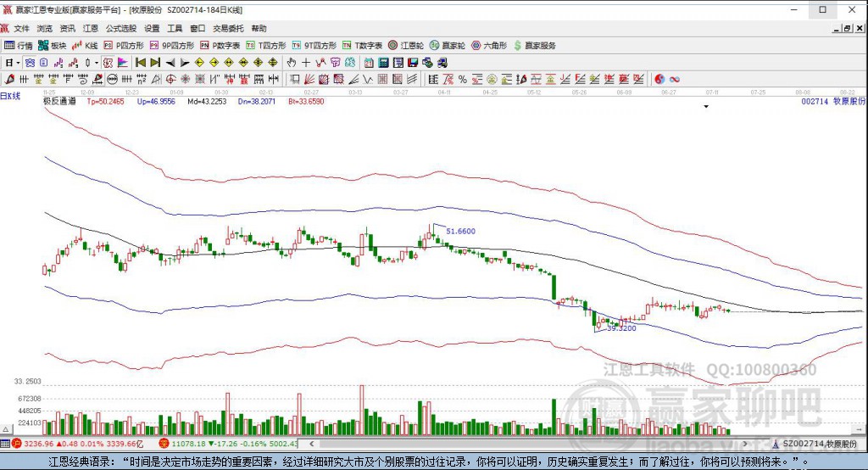Open the P四方形 tool
The image size is (868, 470).
[124, 46]
